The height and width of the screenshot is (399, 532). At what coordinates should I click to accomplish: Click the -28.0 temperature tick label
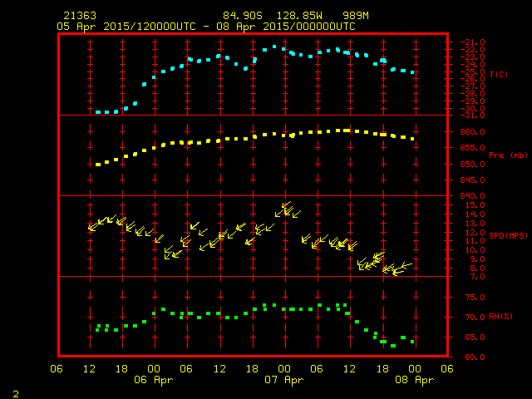click(x=472, y=94)
